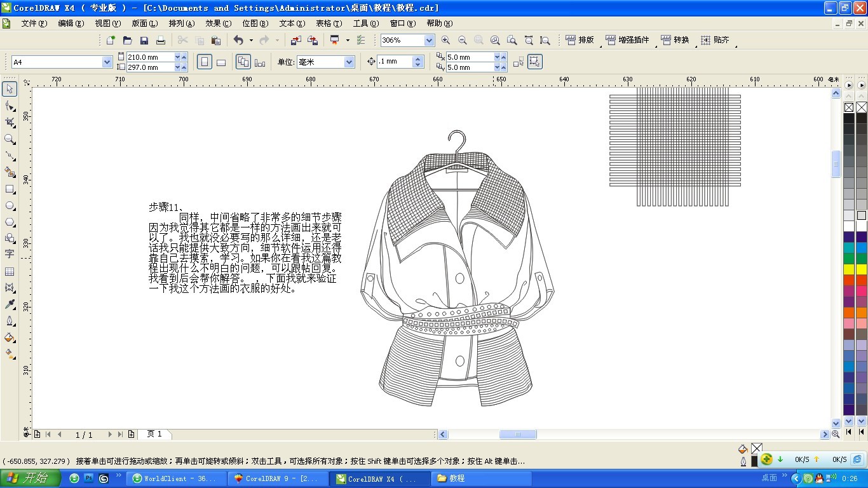Activate the Text tool
Screen dimensions: 868x488
[10, 254]
